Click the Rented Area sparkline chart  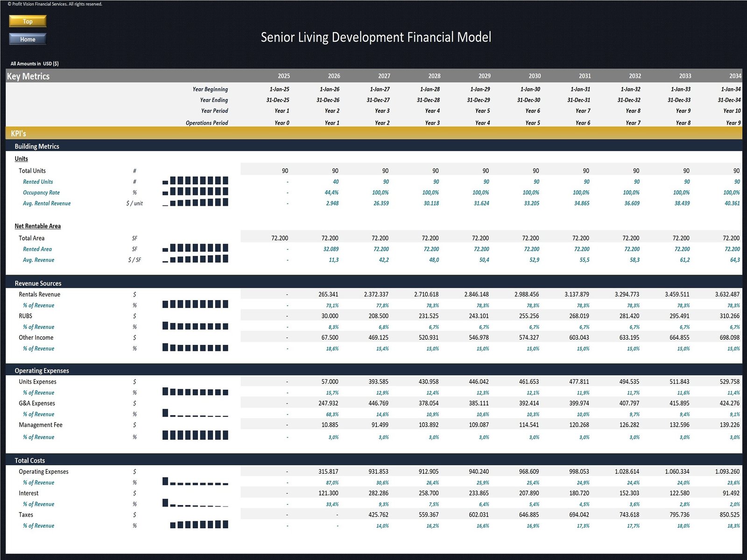coord(195,248)
